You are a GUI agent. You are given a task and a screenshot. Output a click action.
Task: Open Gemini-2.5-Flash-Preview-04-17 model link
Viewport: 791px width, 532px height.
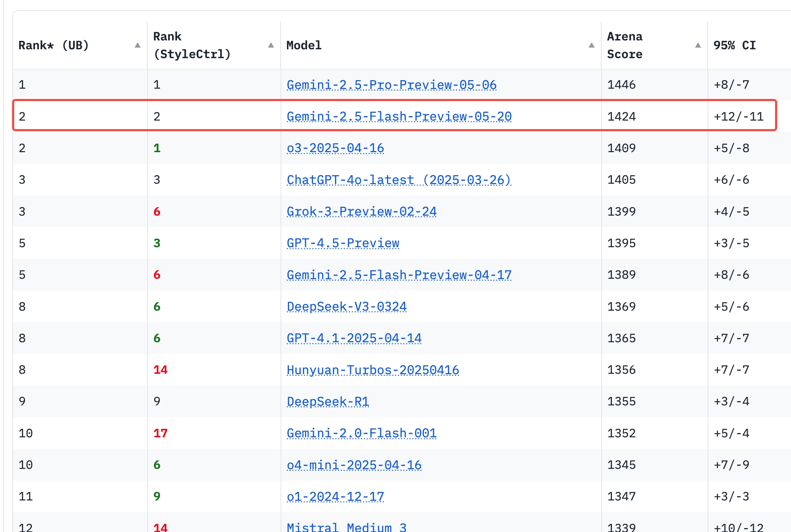click(x=399, y=275)
